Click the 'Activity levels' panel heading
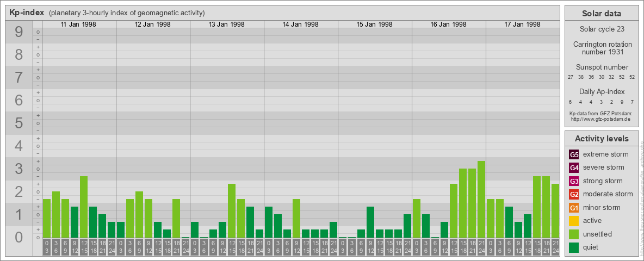Screen dimensions: 644x261 tap(602, 139)
